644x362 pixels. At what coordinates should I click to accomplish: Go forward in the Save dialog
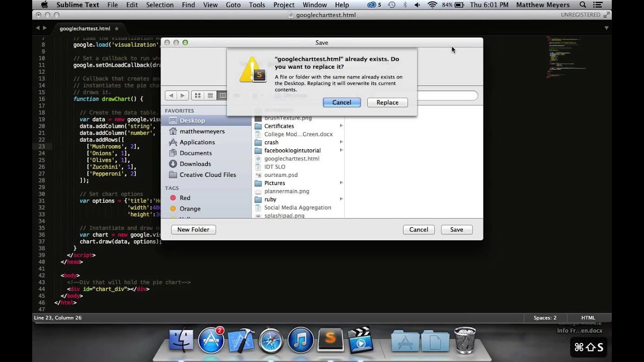point(183,96)
